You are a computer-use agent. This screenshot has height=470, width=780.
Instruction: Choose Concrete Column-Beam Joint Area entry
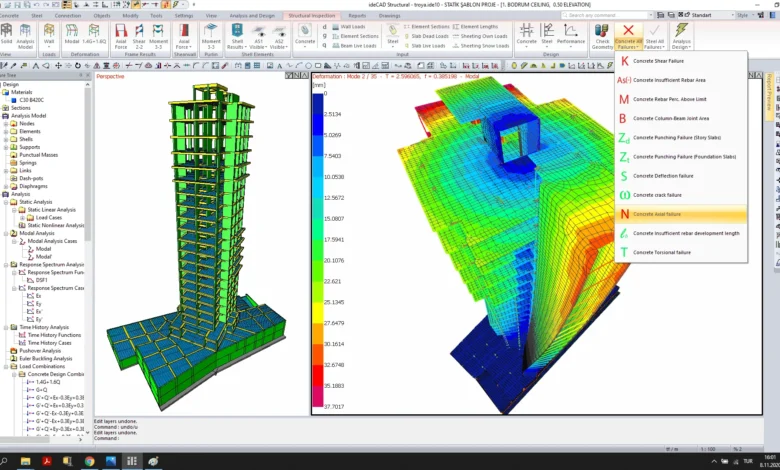tap(681, 118)
